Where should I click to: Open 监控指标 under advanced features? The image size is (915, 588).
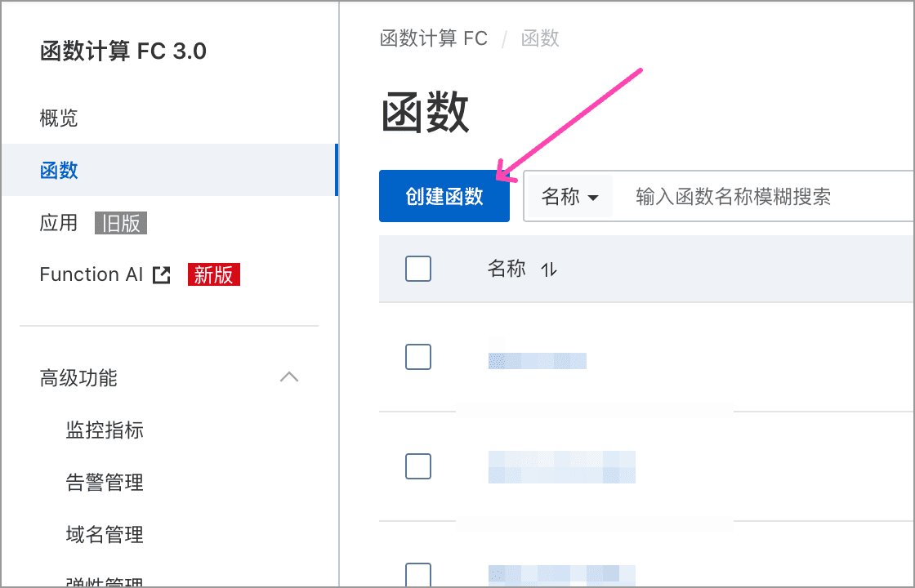click(105, 430)
